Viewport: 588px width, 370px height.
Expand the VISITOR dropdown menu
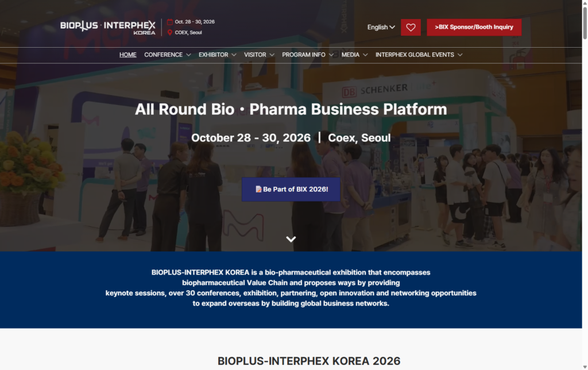(x=259, y=55)
